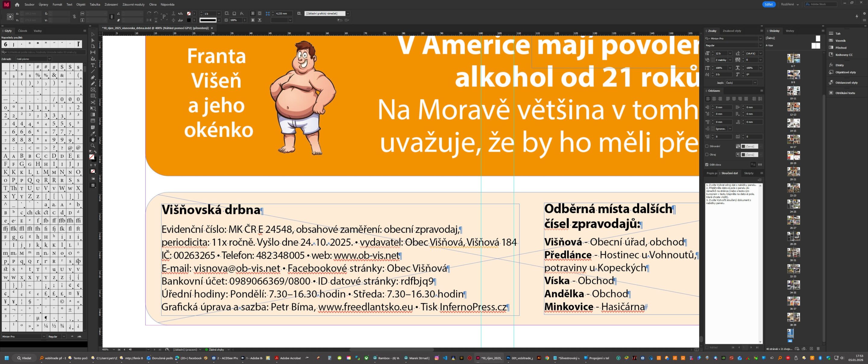Viewport: 868px width, 364px height.
Task: Enable the Stínování checkbox
Action: [x=707, y=146]
